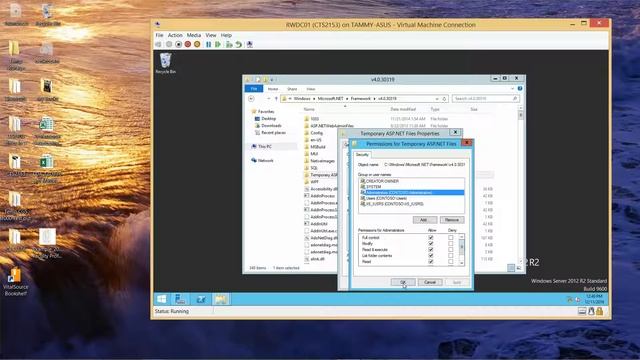Open VitalSource Bookshelf on host desktop

pos(15,281)
